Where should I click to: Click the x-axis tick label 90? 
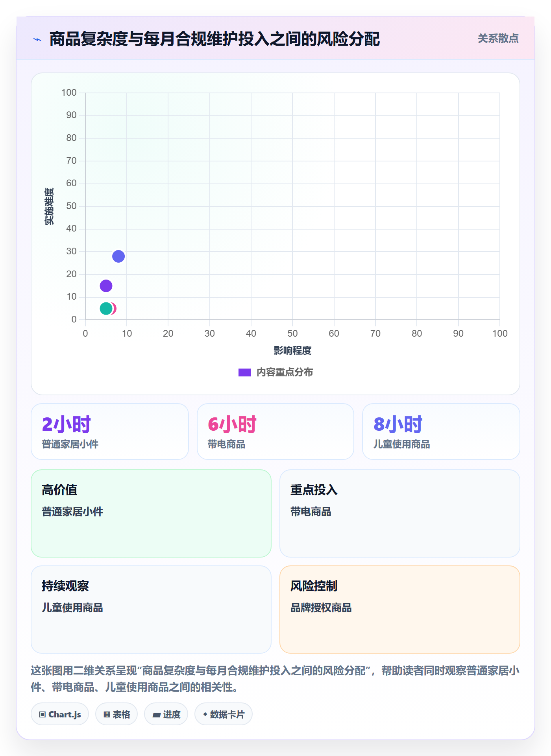tap(458, 334)
